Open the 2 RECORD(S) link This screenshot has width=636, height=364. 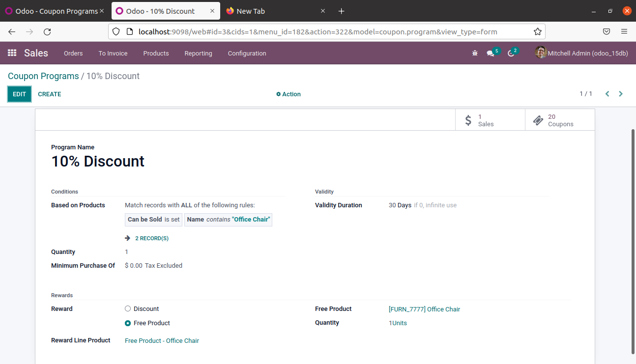point(152,238)
